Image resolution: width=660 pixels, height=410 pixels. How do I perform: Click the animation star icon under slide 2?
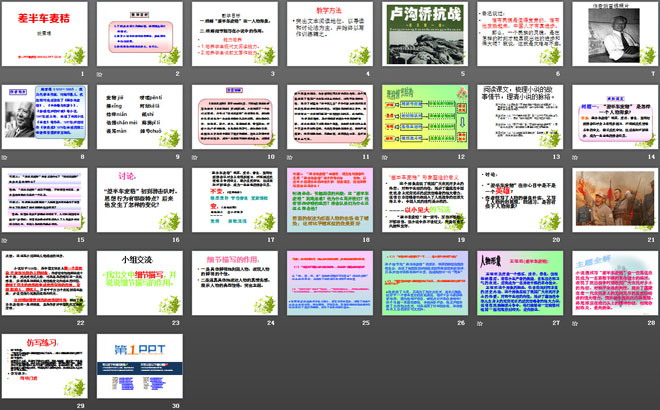(x=100, y=74)
